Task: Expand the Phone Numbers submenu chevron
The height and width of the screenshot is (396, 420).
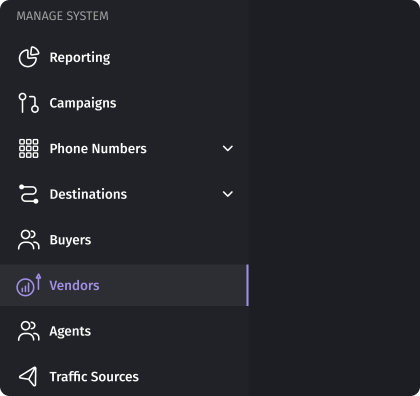Action: [228, 148]
